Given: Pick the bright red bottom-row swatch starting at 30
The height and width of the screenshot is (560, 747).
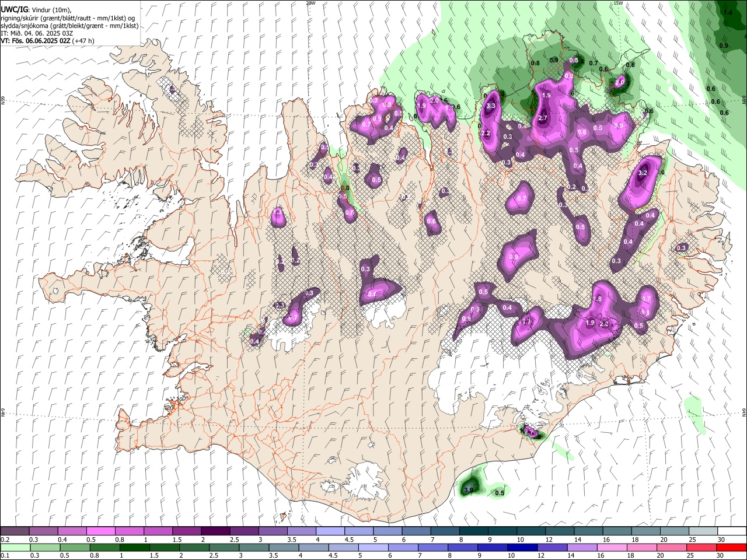Looking at the screenshot, I should [x=731, y=547].
